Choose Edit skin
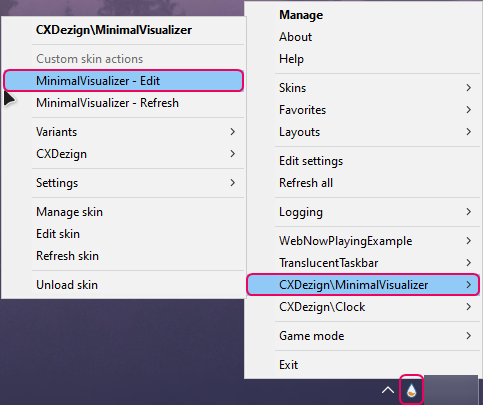The height and width of the screenshot is (405, 483). 124,234
